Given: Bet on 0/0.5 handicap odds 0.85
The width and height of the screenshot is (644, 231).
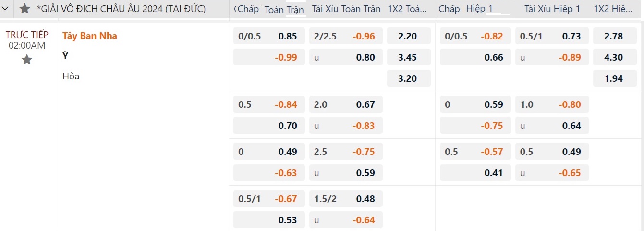Looking at the screenshot, I should click(269, 36).
